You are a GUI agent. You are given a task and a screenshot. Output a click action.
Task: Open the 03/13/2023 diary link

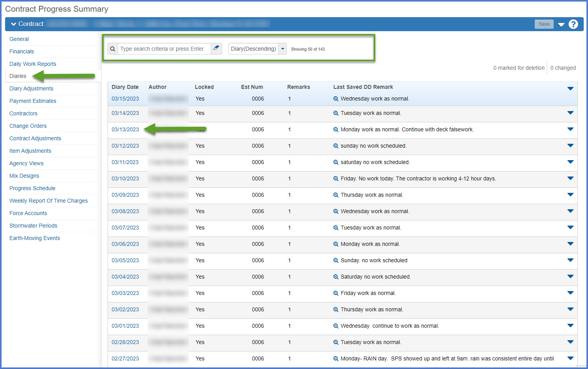[x=125, y=129]
